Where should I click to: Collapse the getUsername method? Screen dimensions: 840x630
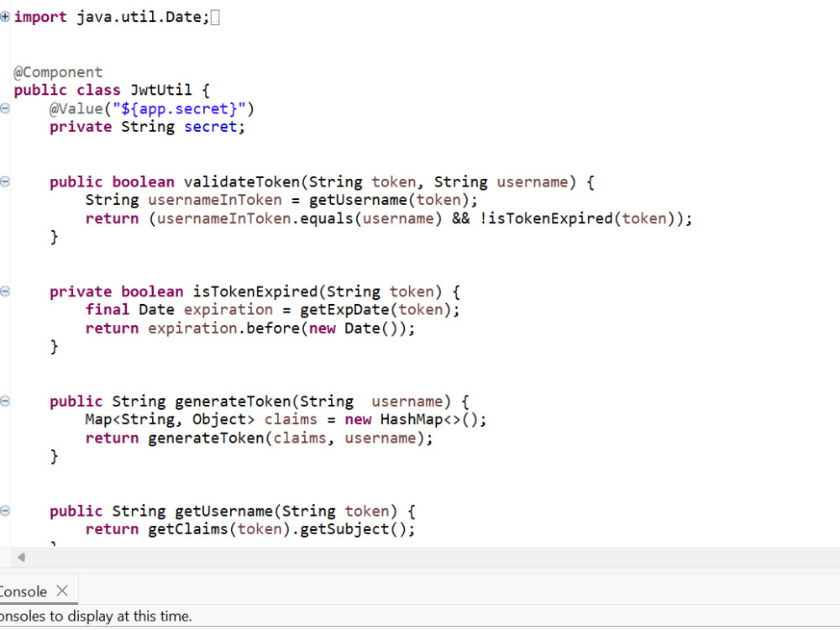tap(5, 511)
